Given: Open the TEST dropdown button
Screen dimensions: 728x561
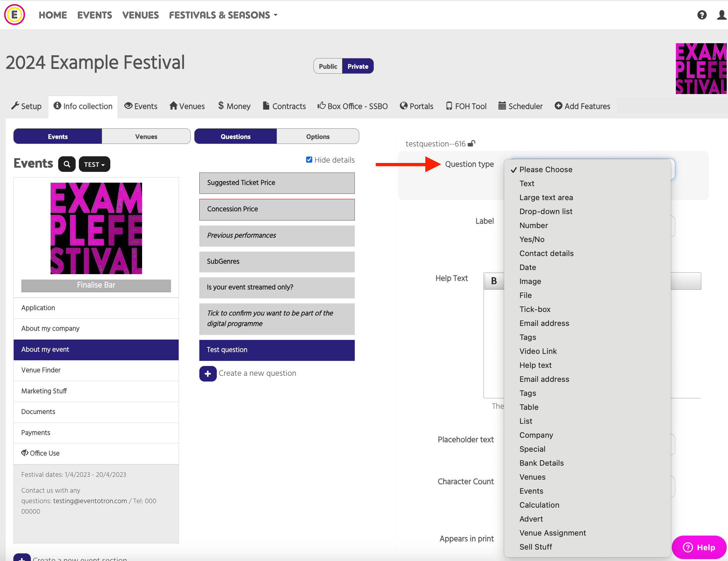Looking at the screenshot, I should point(94,164).
